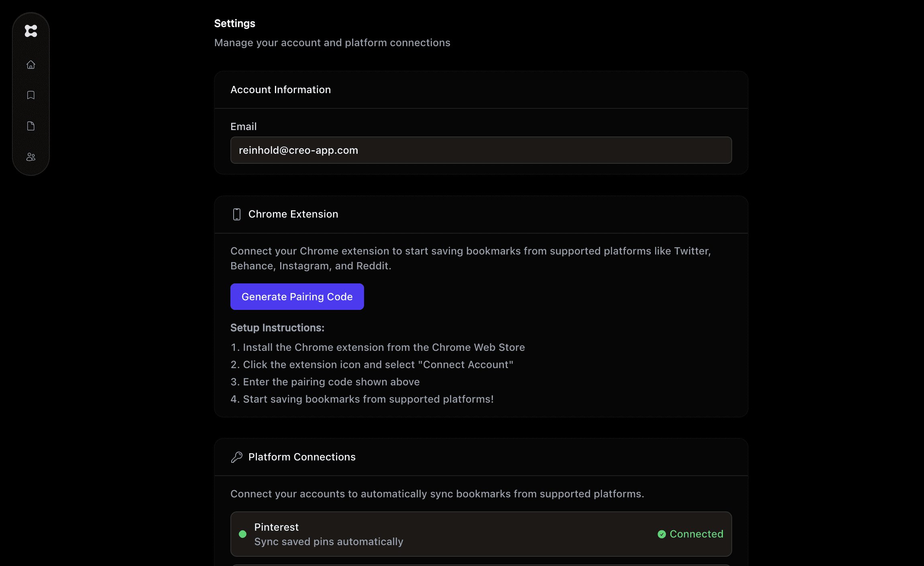Focus the Email input field
Image resolution: width=924 pixels, height=566 pixels.
(481, 150)
